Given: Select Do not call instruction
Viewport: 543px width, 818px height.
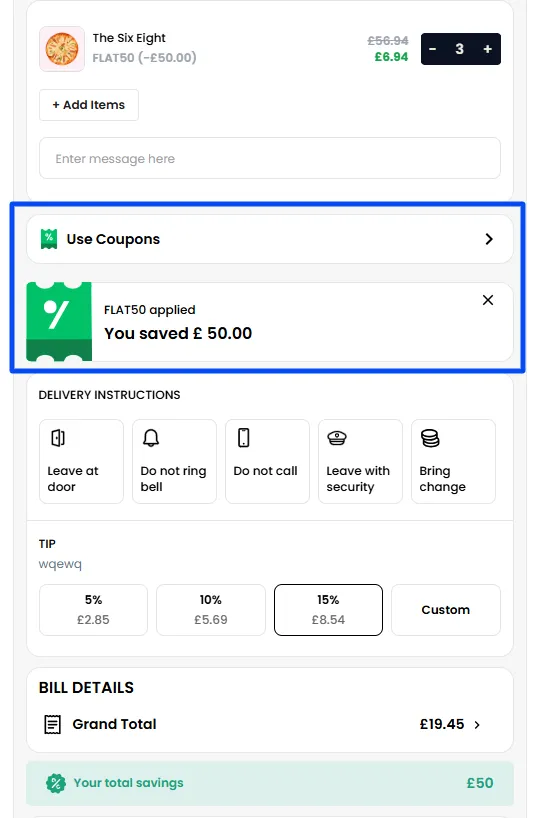Looking at the screenshot, I should (267, 461).
